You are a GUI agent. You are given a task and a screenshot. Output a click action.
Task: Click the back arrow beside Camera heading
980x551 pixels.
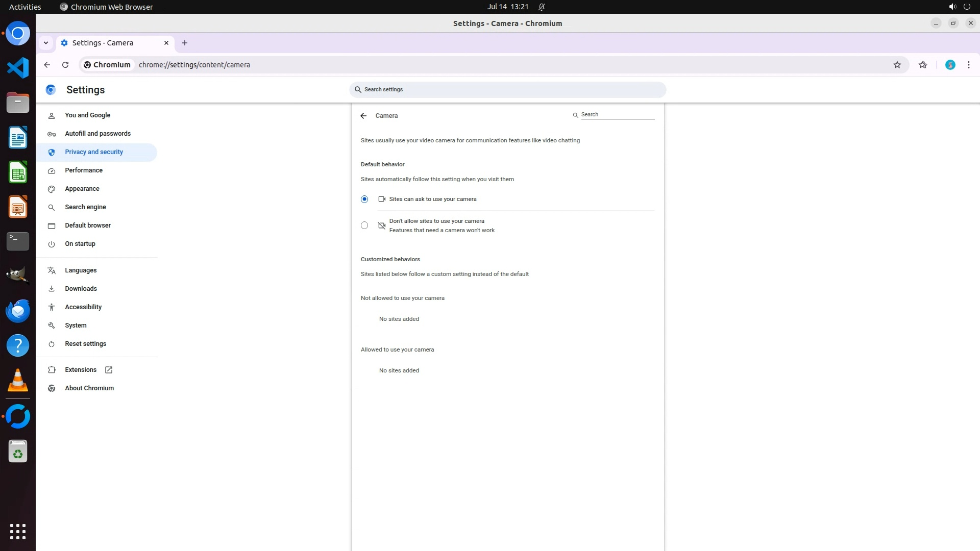click(x=363, y=116)
